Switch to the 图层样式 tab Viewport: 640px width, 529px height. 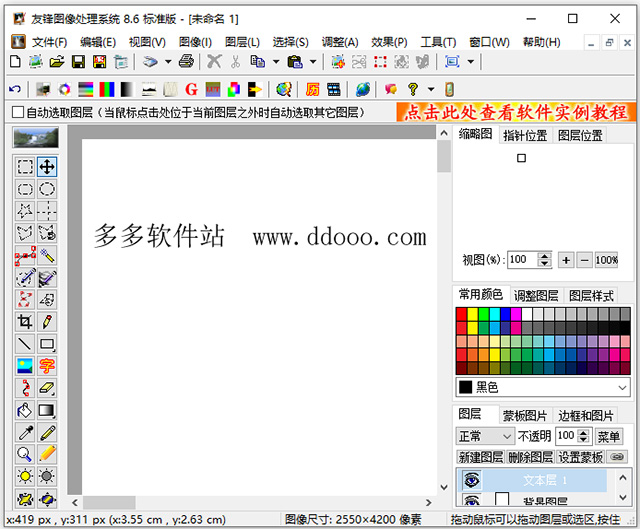pyautogui.click(x=591, y=296)
